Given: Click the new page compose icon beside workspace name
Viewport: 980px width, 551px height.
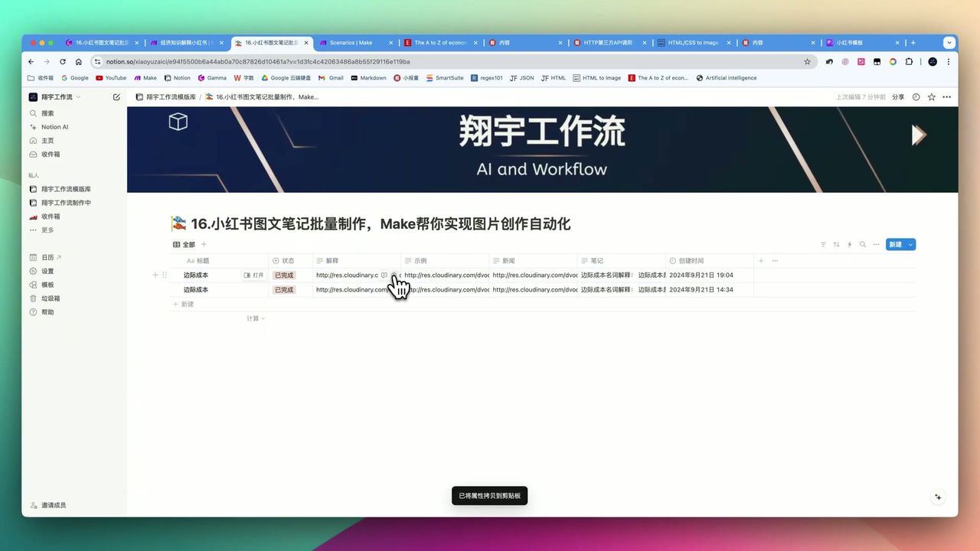Looking at the screenshot, I should [116, 96].
